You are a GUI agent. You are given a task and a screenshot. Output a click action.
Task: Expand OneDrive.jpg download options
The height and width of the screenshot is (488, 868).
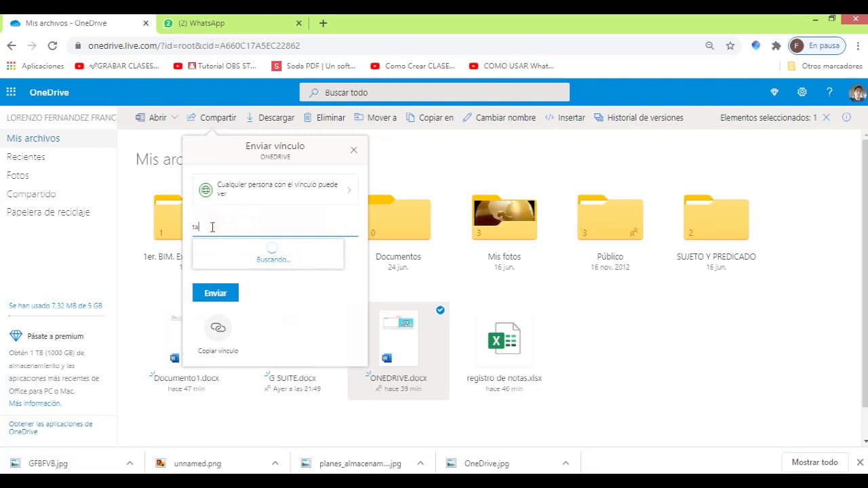pyautogui.click(x=566, y=464)
